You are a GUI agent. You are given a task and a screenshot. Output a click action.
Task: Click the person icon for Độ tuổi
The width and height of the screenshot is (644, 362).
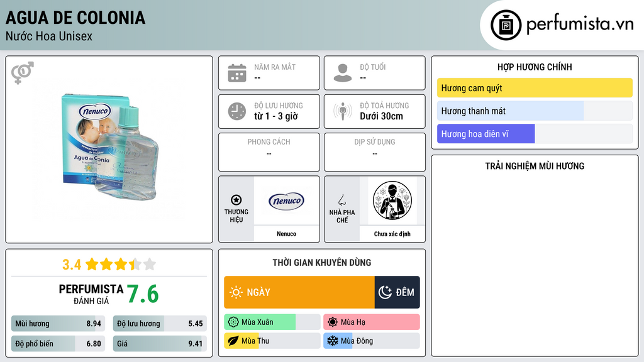[343, 73]
